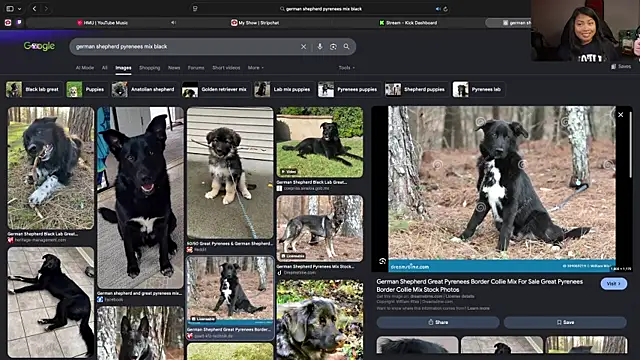The height and width of the screenshot is (360, 640).
Task: Open 50/50 Great Pyrenees puppy thumbnail
Action: [x=230, y=173]
